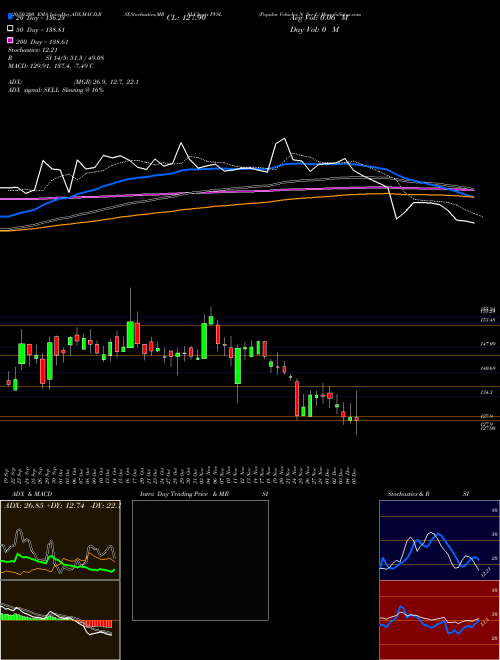The height and width of the screenshot is (660, 500).
Task: Click the '(MGR) 26.9, 12.7, 22.1' ADX values
Action: pyautogui.click(x=106, y=82)
